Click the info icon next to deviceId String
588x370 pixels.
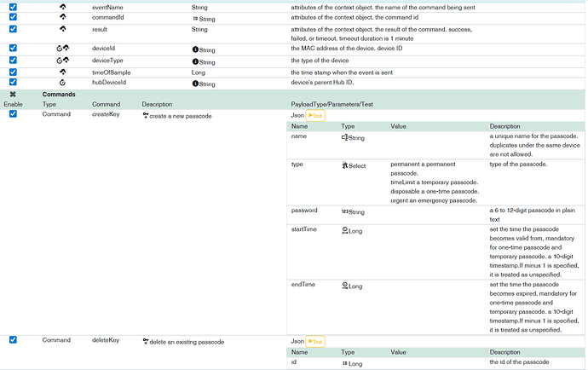(195, 49)
